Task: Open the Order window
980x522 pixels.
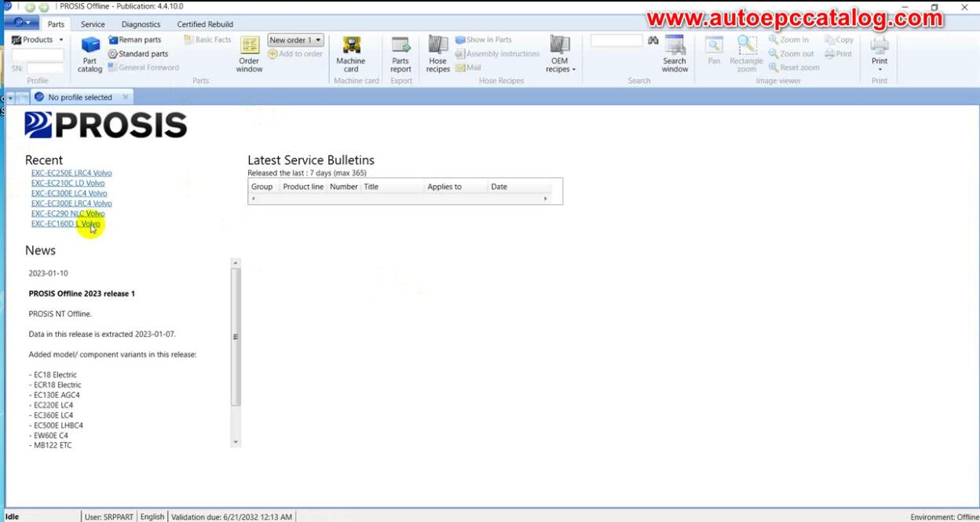Action: [x=249, y=54]
